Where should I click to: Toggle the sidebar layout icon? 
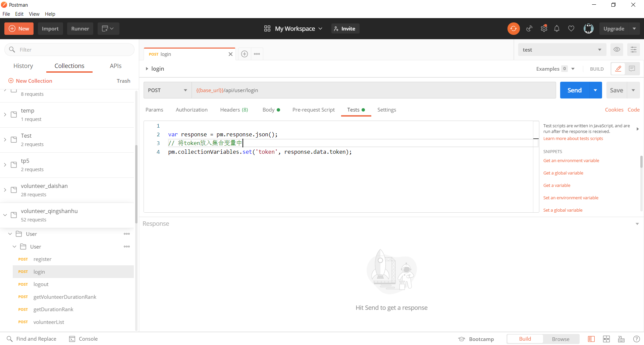[591, 339]
